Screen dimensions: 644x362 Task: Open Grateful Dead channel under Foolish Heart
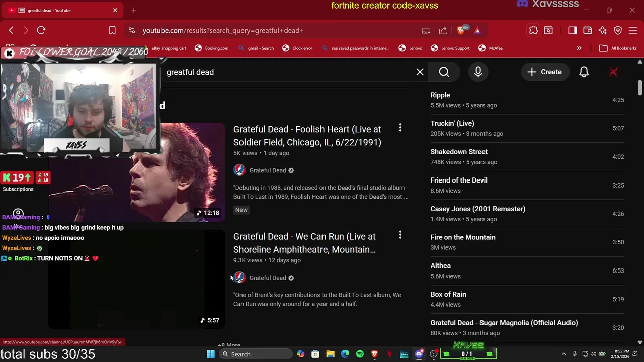pos(268,170)
